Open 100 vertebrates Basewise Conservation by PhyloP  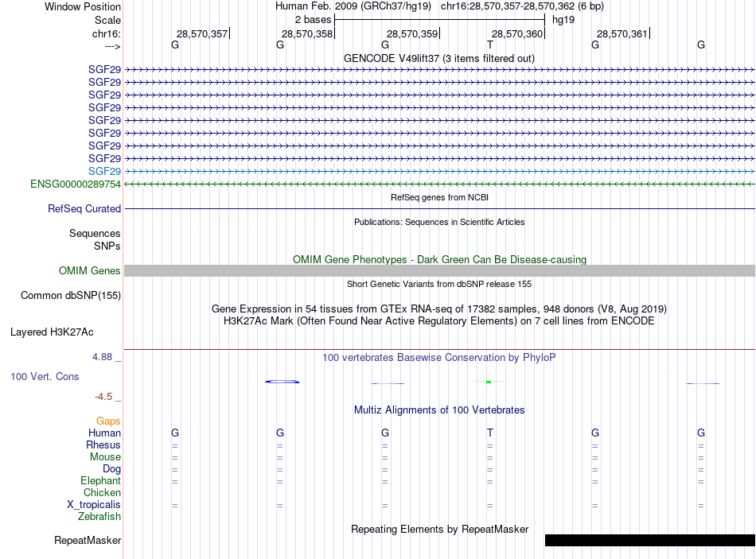(x=438, y=358)
